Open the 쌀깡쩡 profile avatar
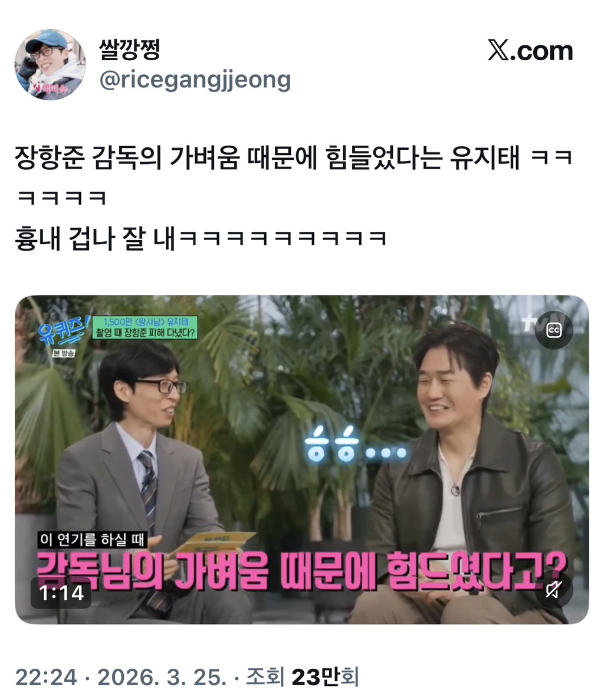Screen dimensions: 604x700 click(50, 65)
